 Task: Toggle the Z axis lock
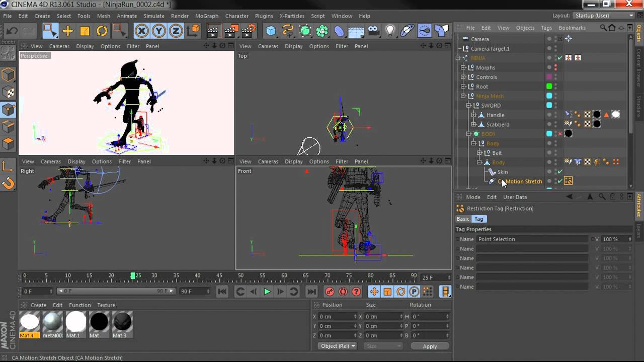point(176,31)
